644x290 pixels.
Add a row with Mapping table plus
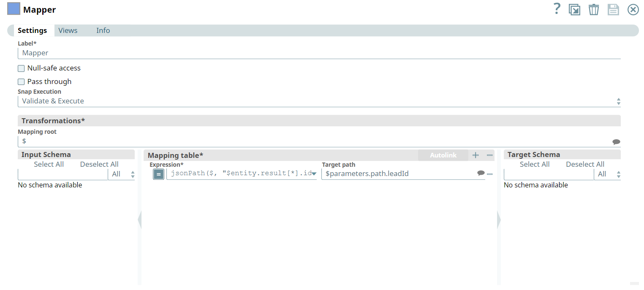click(x=476, y=155)
